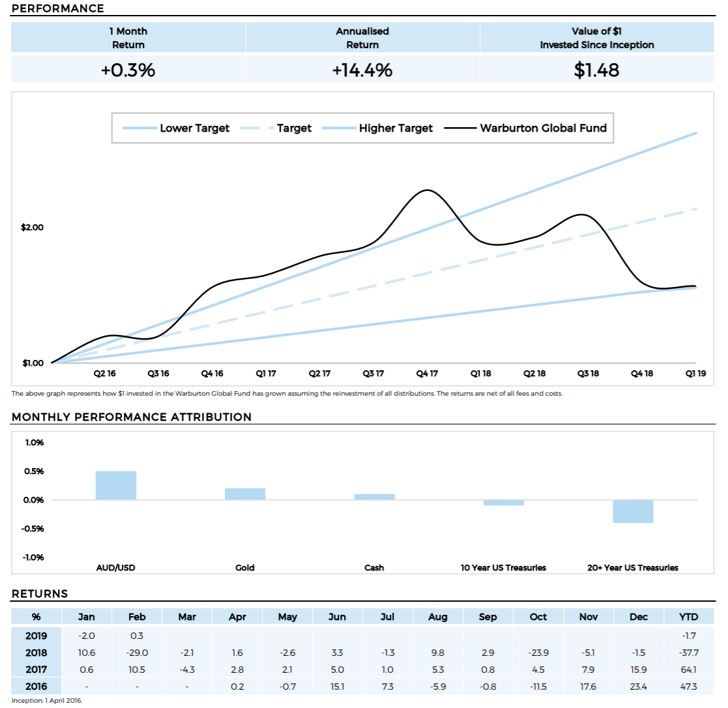Click the 15.9 Dec 2017 cell
Image resolution: width=728 pixels, height=708 pixels.
tap(639, 670)
